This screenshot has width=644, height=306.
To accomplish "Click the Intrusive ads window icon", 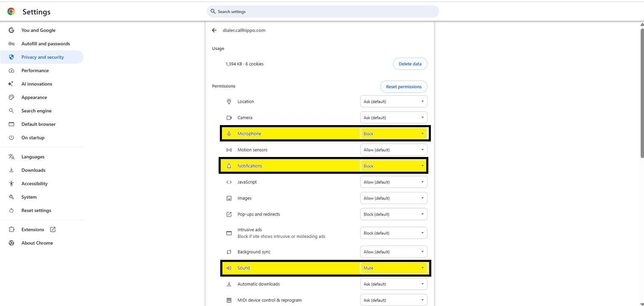I will [x=229, y=233].
